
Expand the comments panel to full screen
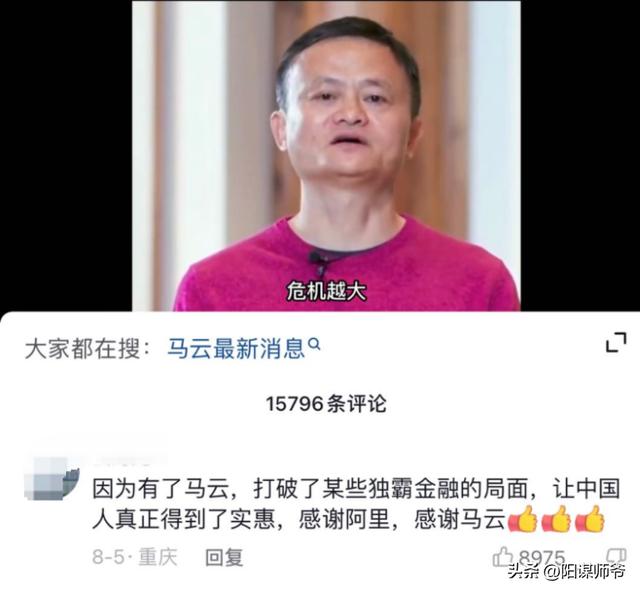(x=616, y=342)
